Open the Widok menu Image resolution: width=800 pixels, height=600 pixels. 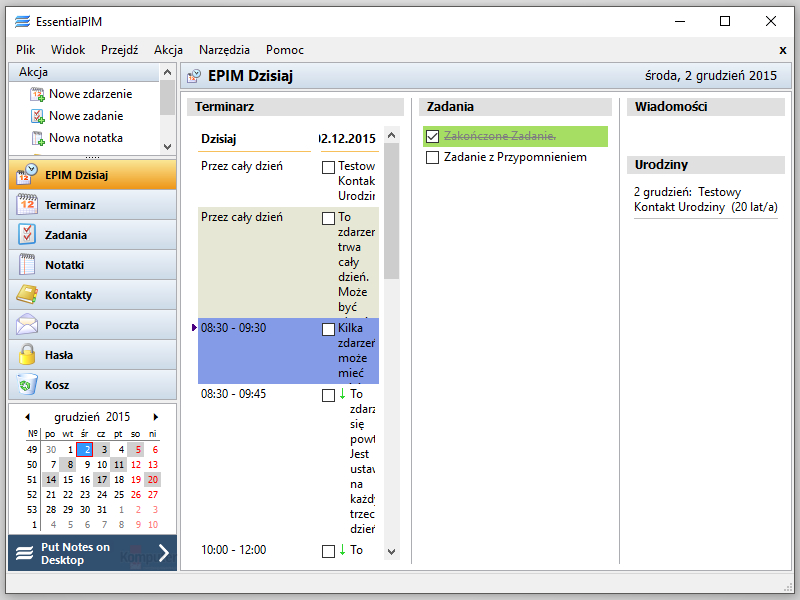click(x=68, y=50)
